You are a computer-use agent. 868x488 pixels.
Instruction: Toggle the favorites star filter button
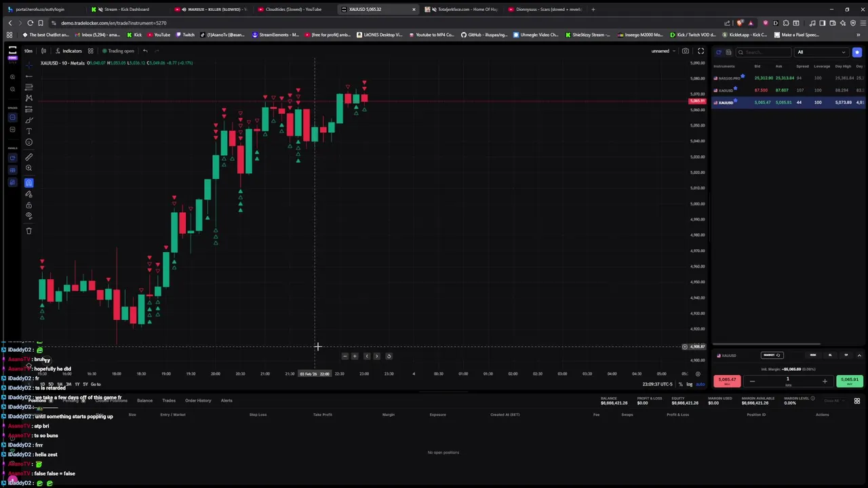pos(857,52)
